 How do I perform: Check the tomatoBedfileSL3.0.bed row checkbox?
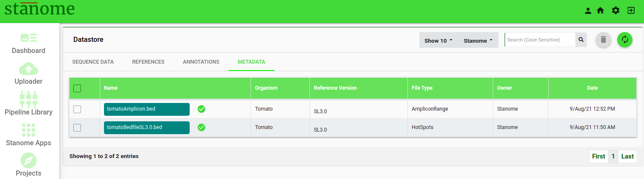77,128
